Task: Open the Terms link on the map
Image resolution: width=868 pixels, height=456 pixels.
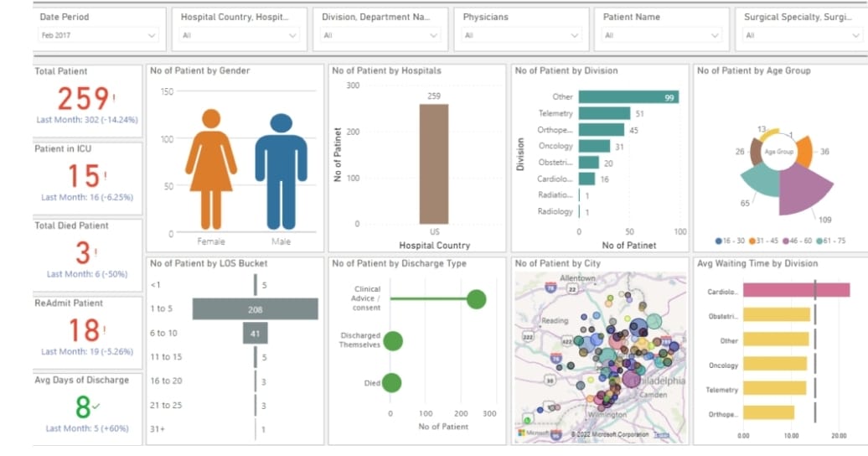Action: pos(661,435)
